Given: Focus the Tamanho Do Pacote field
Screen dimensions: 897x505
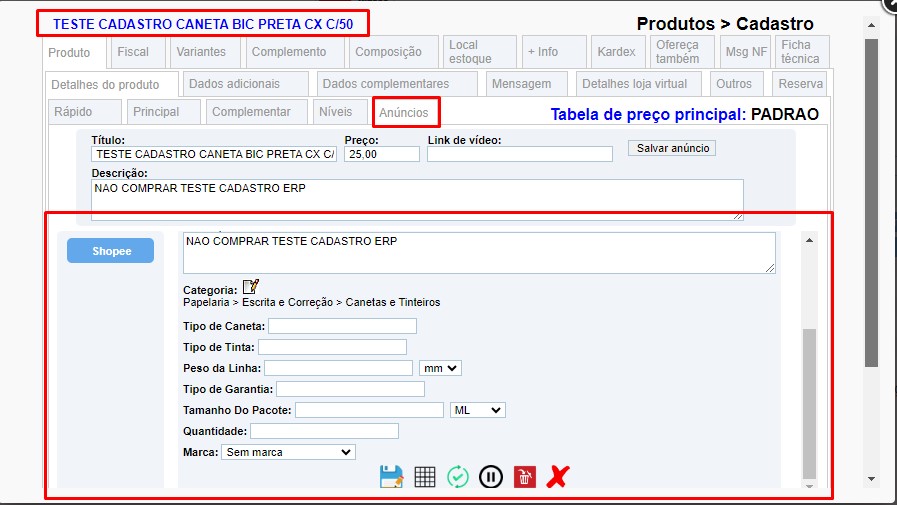Looking at the screenshot, I should pyautogui.click(x=370, y=410).
